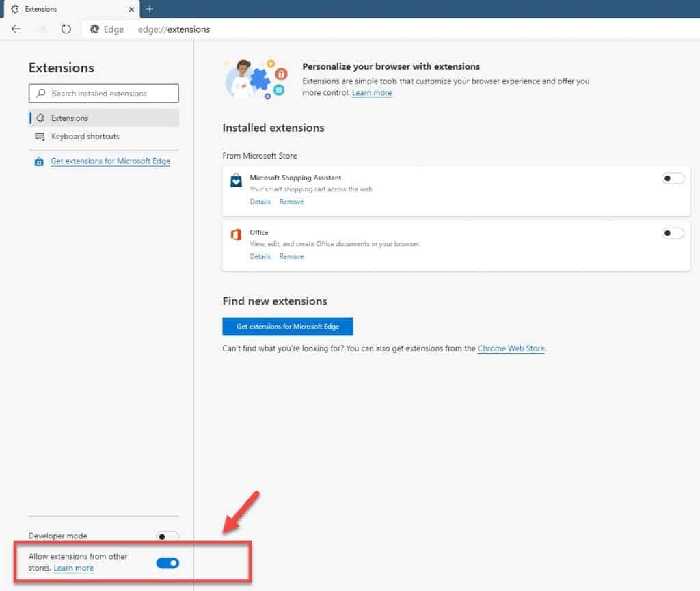This screenshot has width=700, height=591.
Task: Open Keyboard shortcuts via its keyboard icon
Action: [x=40, y=136]
